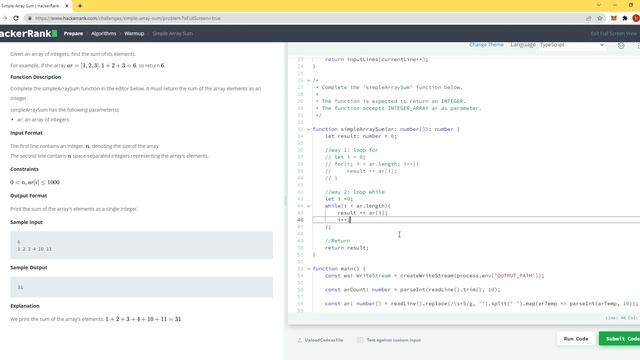640x360 pixels.
Task: Bookmark this page with the star icon
Action: [600, 18]
